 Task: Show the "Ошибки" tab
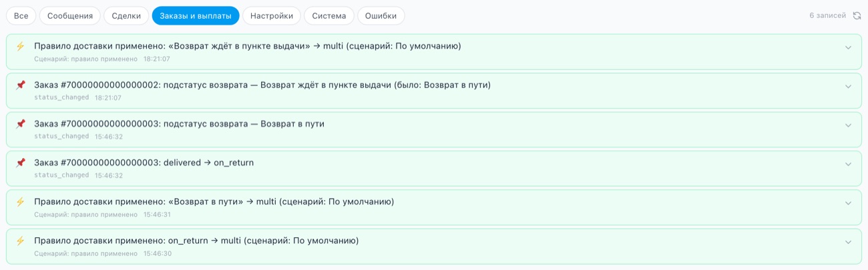tap(381, 15)
